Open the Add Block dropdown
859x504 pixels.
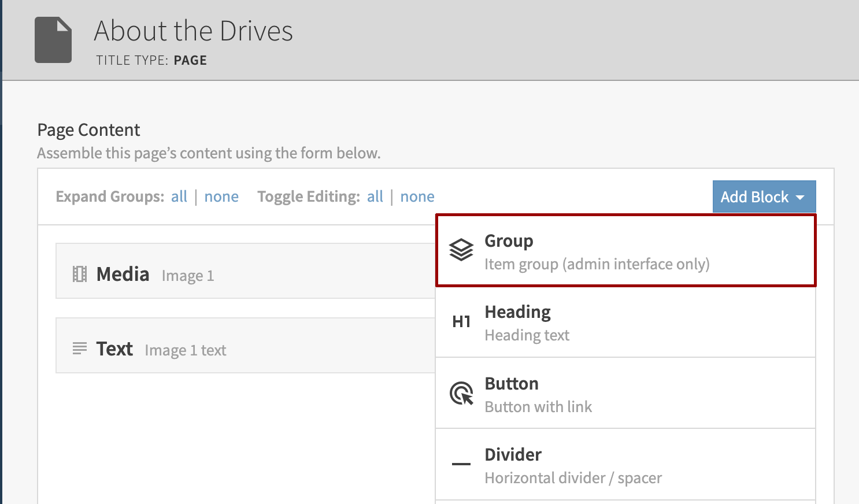coord(754,197)
